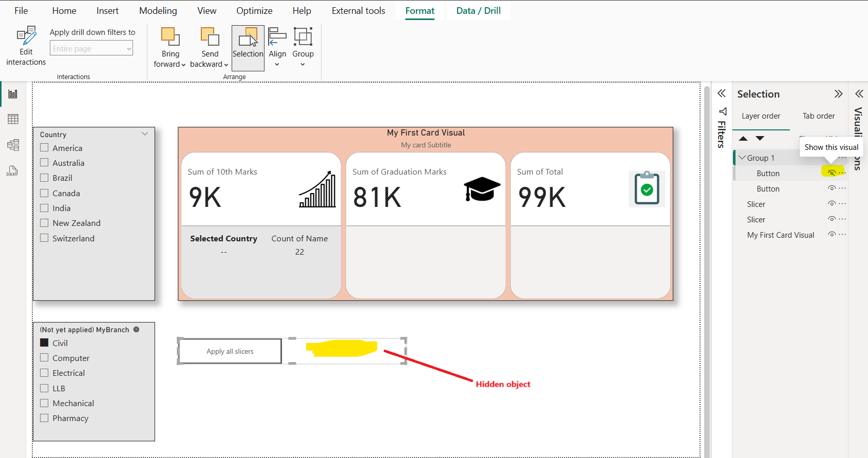Open the Entire page drill dropdown
The height and width of the screenshot is (458, 868).
point(91,49)
